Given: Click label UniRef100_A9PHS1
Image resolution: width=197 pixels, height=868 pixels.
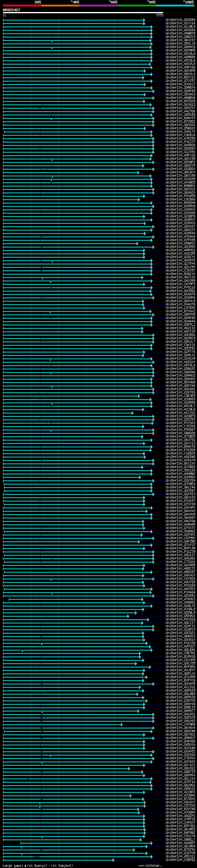Looking at the screenshot, I should point(180,250).
